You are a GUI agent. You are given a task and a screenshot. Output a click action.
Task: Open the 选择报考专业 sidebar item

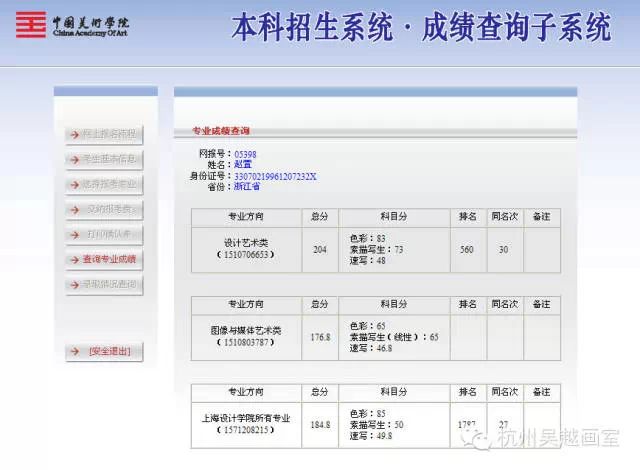[x=104, y=184]
